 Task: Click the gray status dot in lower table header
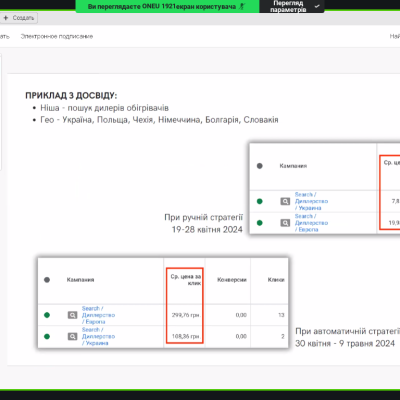(x=47, y=280)
